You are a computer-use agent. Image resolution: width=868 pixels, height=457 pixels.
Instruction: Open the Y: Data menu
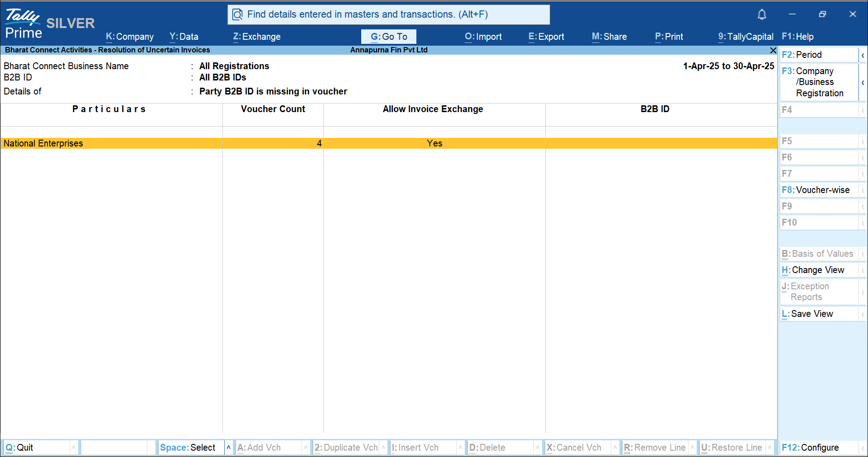coord(184,37)
